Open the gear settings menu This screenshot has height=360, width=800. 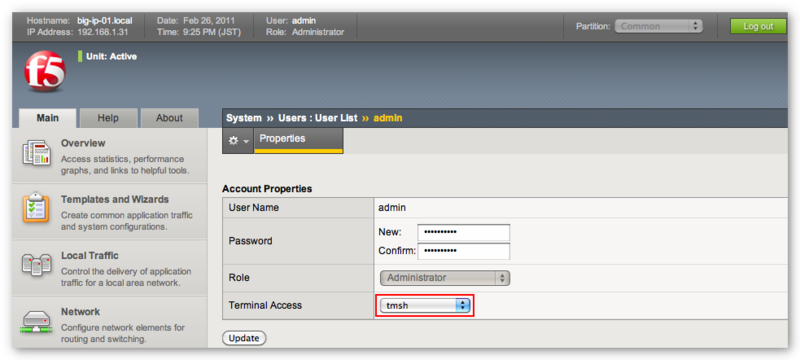[x=238, y=141]
